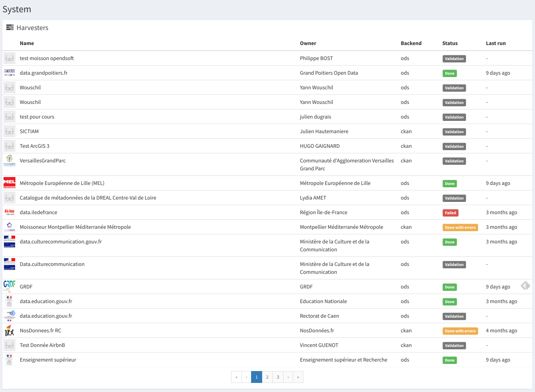Click Done badge for data.grandpoitiers.fr

450,73
